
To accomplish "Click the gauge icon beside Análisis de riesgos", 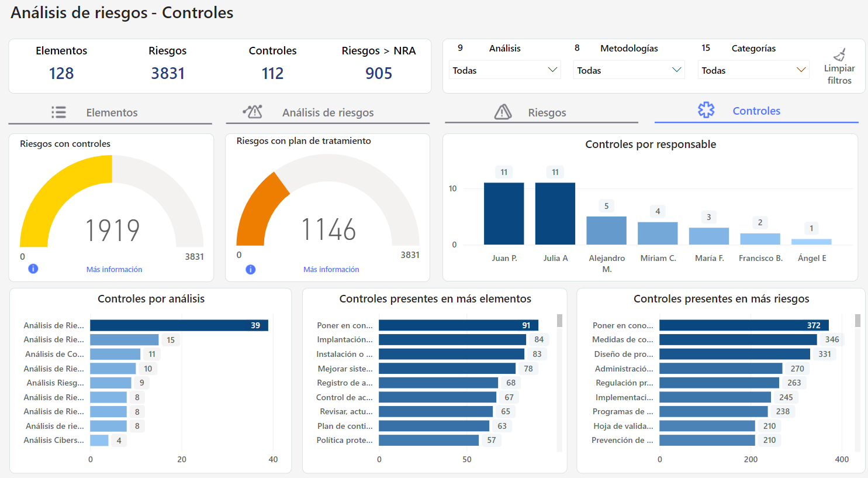I will (x=253, y=112).
